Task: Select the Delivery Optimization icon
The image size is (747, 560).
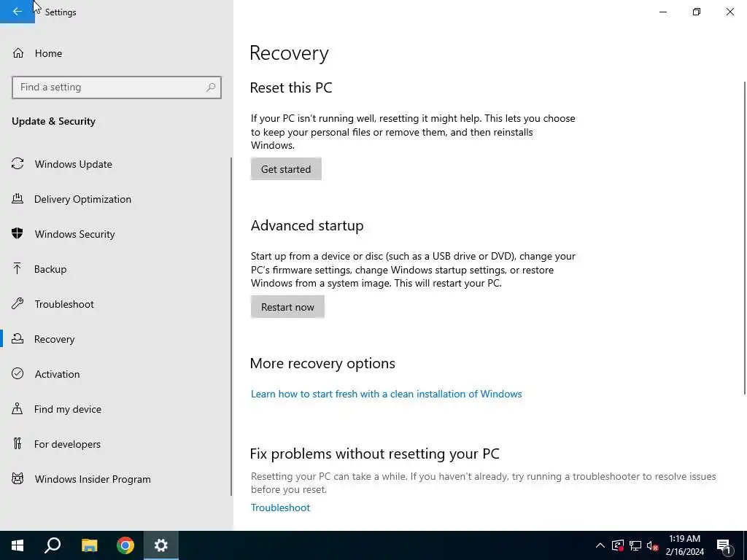Action: (x=18, y=199)
